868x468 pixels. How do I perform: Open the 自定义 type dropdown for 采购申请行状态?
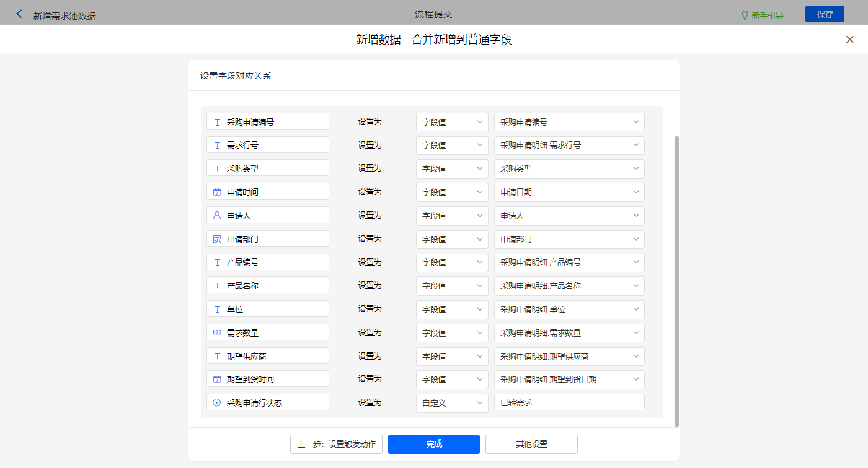coord(452,403)
